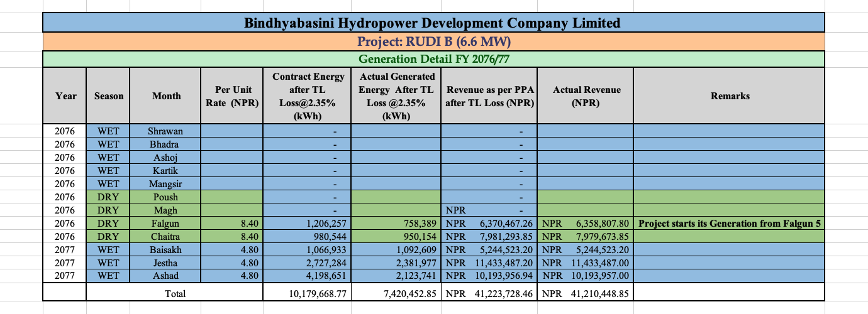
Task: Select Ashad contract energy 4,198,651
Action: [x=308, y=276]
